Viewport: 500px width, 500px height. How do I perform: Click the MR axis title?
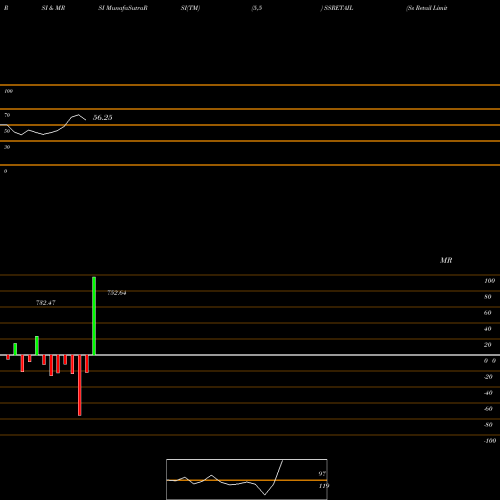point(446,260)
